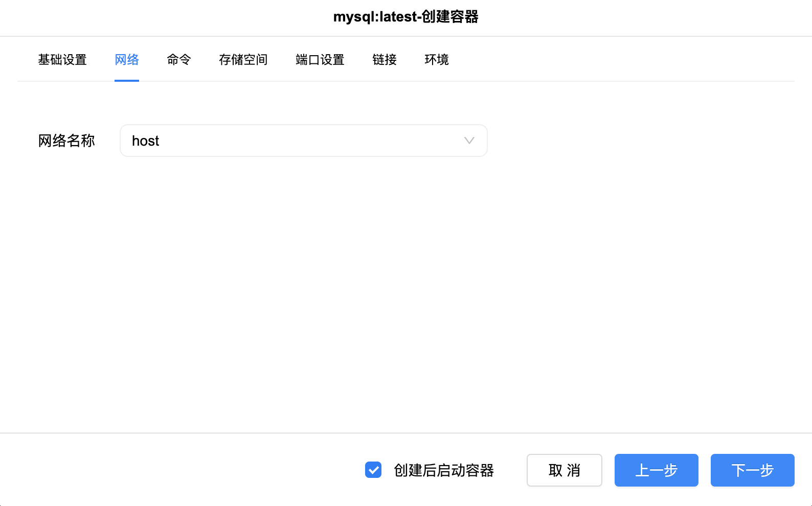Proceed with the 下一步 button
Screen dimensions: 812x506
pos(752,470)
